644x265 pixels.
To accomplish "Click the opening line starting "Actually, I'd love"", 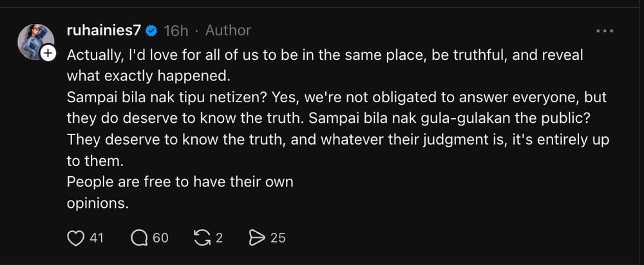I will click(325, 55).
